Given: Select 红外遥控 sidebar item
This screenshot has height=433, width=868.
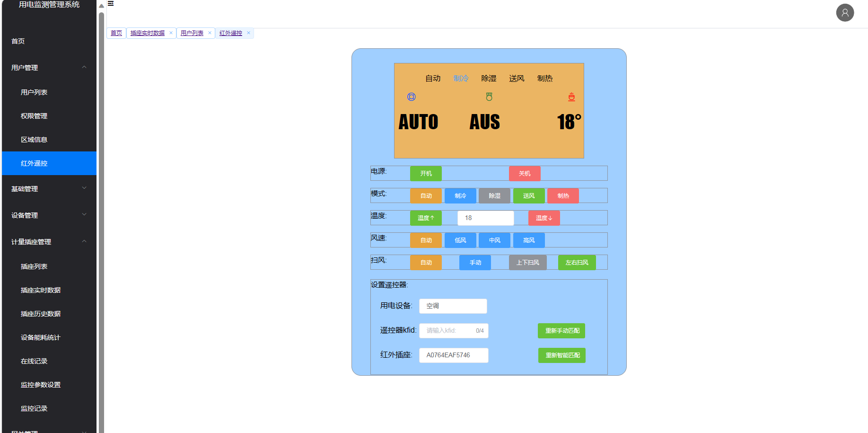Looking at the screenshot, I should (49, 163).
